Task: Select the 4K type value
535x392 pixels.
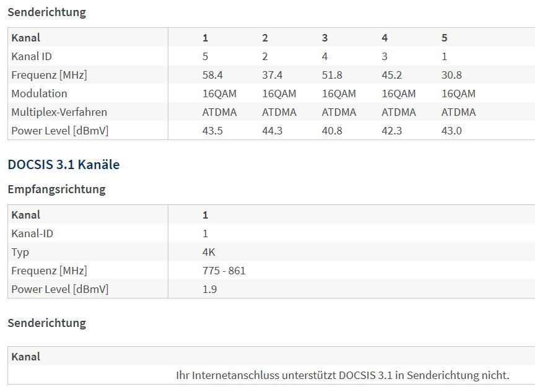Action: pos(209,252)
